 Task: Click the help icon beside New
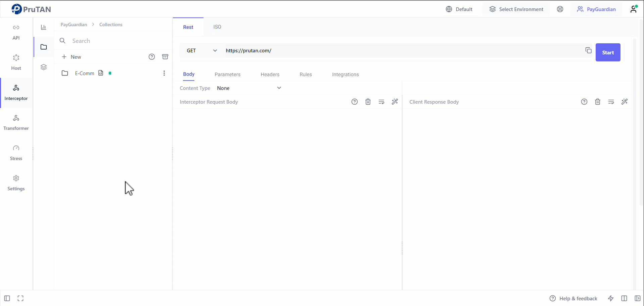pos(152,57)
